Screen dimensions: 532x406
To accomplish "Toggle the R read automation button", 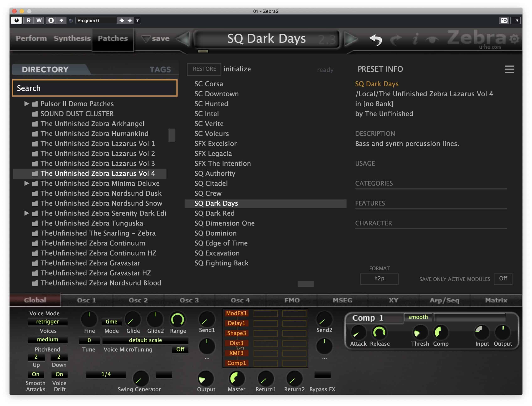I will (28, 20).
